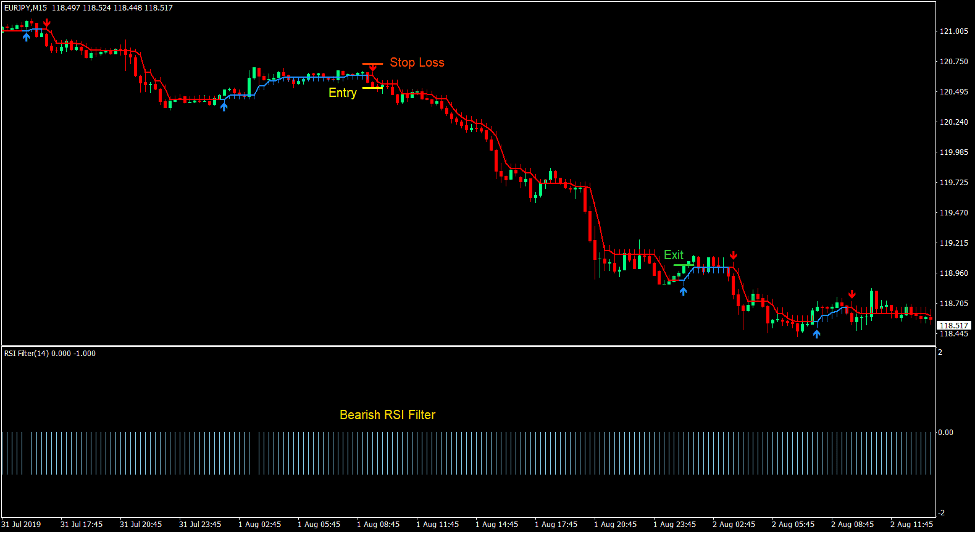Click the 119.470 price axis label
This screenshot has width=977, height=533.
(x=955, y=213)
